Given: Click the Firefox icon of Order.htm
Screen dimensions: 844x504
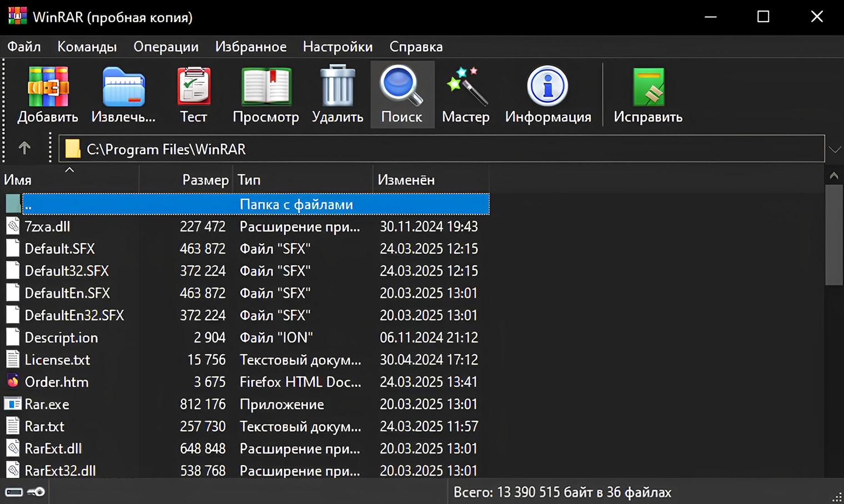Looking at the screenshot, I should pos(13,381).
